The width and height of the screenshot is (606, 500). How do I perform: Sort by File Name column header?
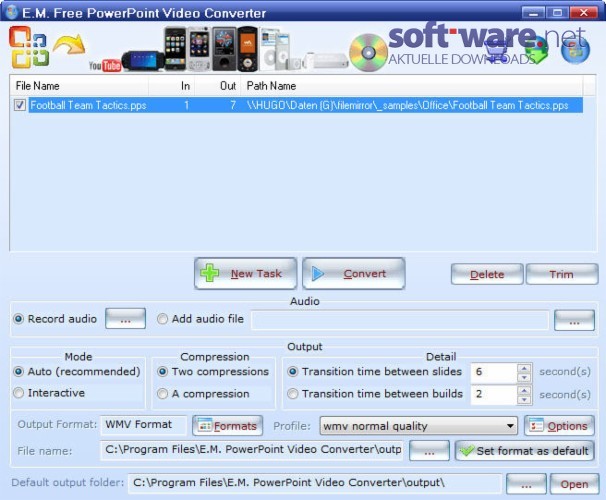tap(79, 86)
